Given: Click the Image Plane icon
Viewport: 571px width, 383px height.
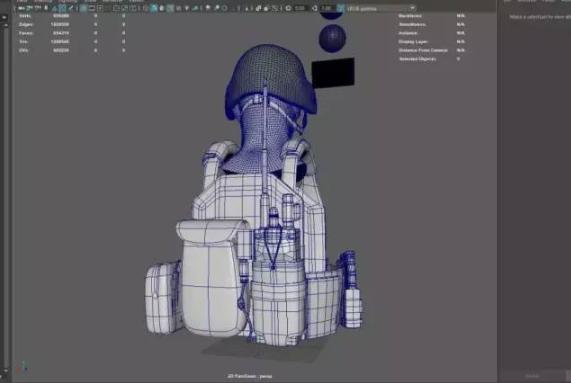Looking at the screenshot, I should point(55,8).
